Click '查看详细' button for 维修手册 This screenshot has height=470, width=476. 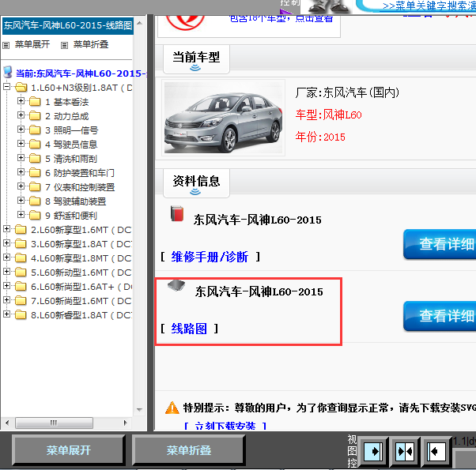coord(440,244)
